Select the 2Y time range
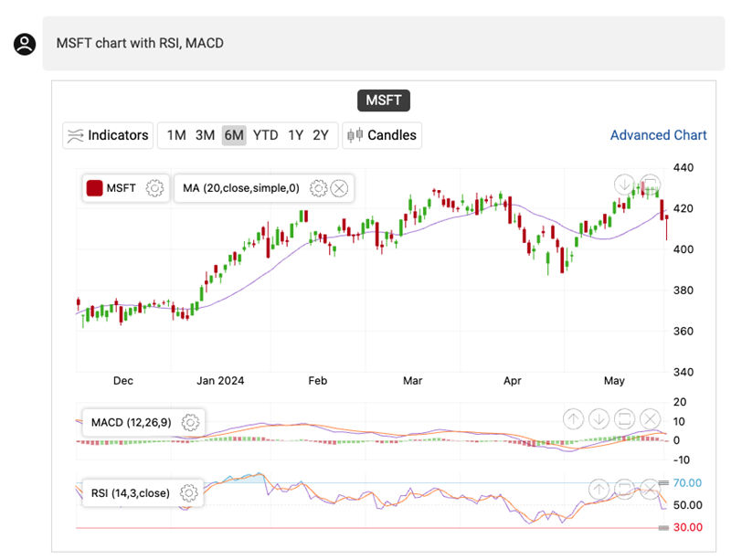The height and width of the screenshot is (560, 731). coord(321,135)
